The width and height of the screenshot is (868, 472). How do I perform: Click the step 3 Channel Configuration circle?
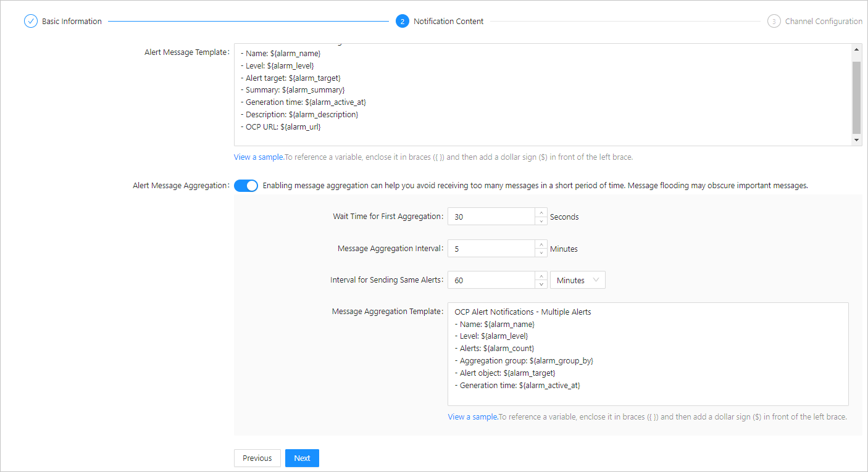774,22
